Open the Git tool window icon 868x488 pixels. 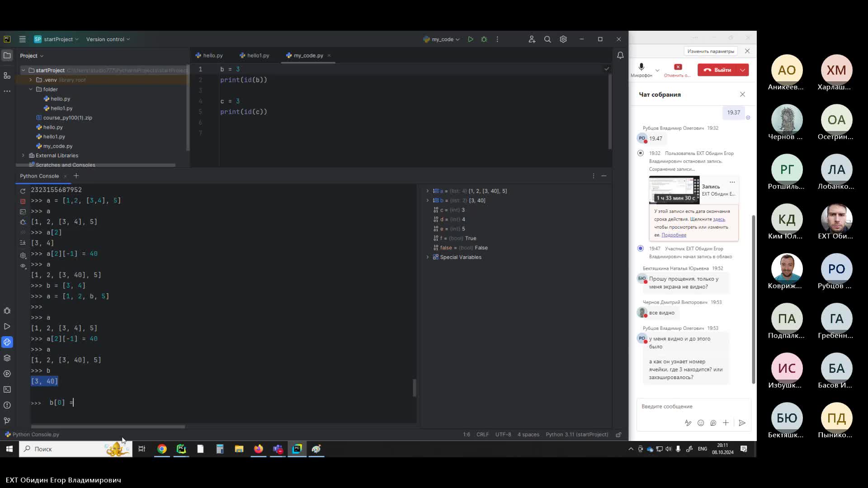click(x=7, y=421)
